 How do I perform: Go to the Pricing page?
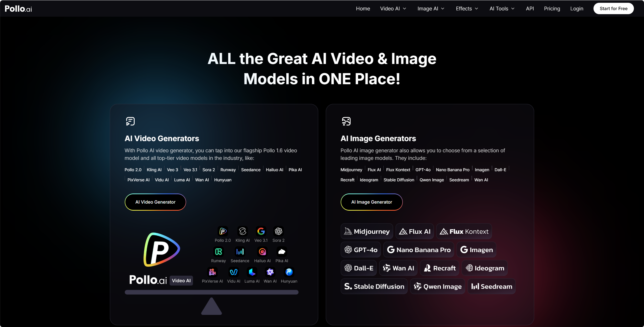point(552,9)
